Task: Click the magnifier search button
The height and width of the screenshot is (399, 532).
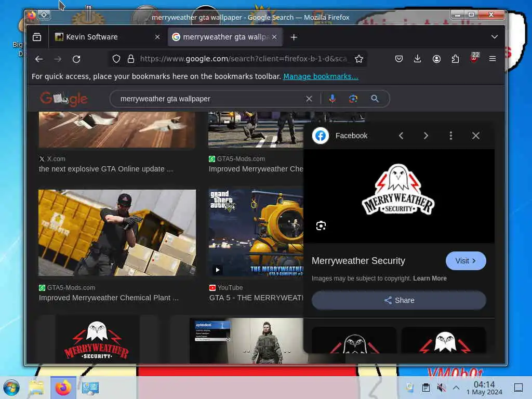Action: (x=375, y=99)
